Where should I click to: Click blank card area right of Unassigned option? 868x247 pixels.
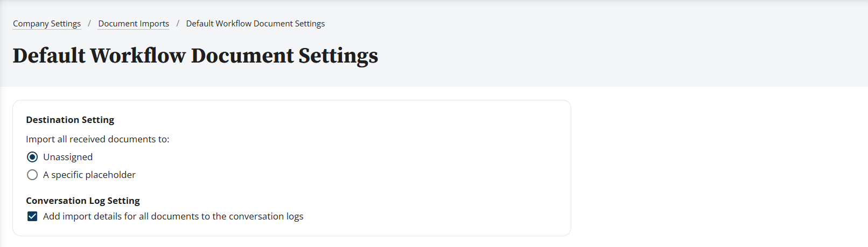pos(323,157)
